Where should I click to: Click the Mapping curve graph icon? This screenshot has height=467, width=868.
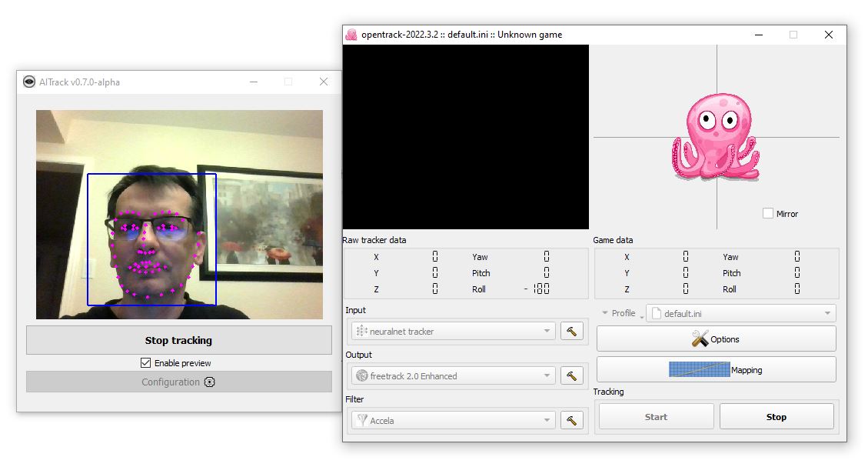click(698, 369)
